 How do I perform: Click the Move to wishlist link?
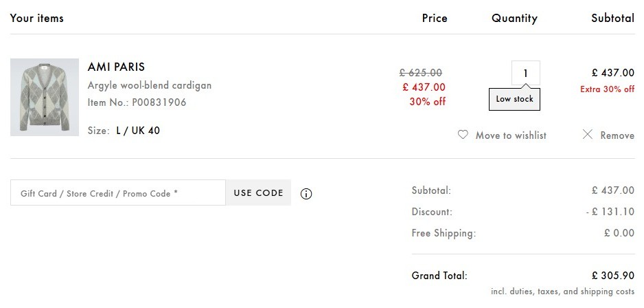pyautogui.click(x=511, y=135)
